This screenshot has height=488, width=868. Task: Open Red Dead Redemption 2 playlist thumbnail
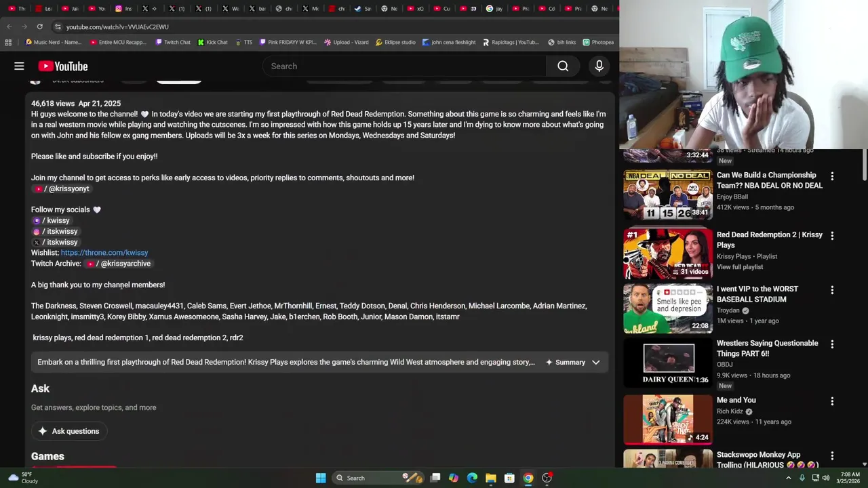point(668,254)
